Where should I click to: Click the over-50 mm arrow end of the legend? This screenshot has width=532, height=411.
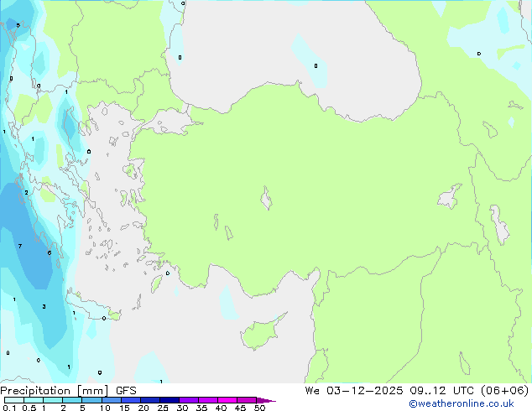click(x=266, y=400)
